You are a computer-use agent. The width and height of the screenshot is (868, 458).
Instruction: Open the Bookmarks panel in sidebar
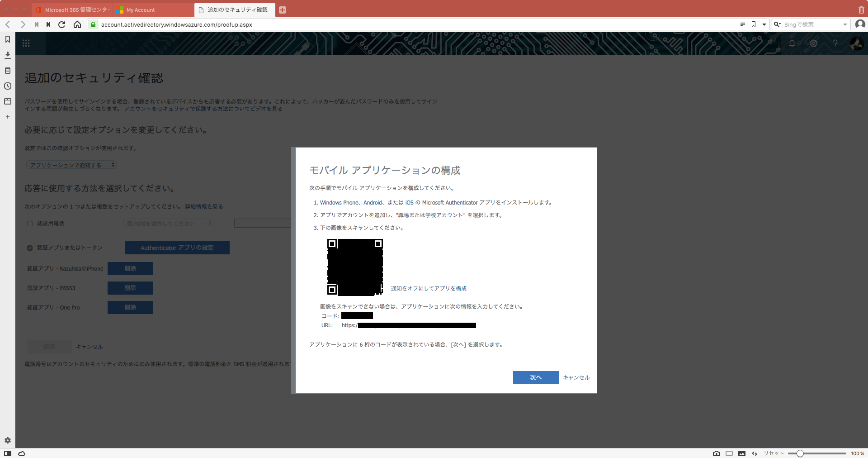[x=8, y=39]
